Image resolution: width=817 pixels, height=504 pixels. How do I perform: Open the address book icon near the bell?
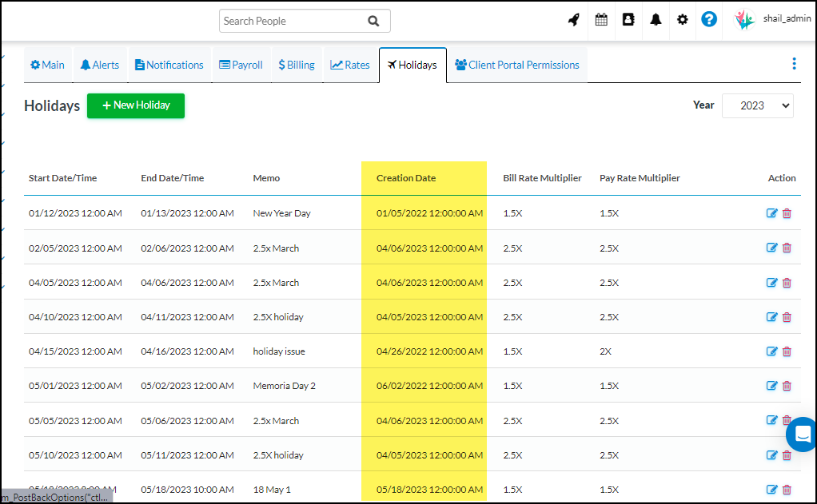628,19
